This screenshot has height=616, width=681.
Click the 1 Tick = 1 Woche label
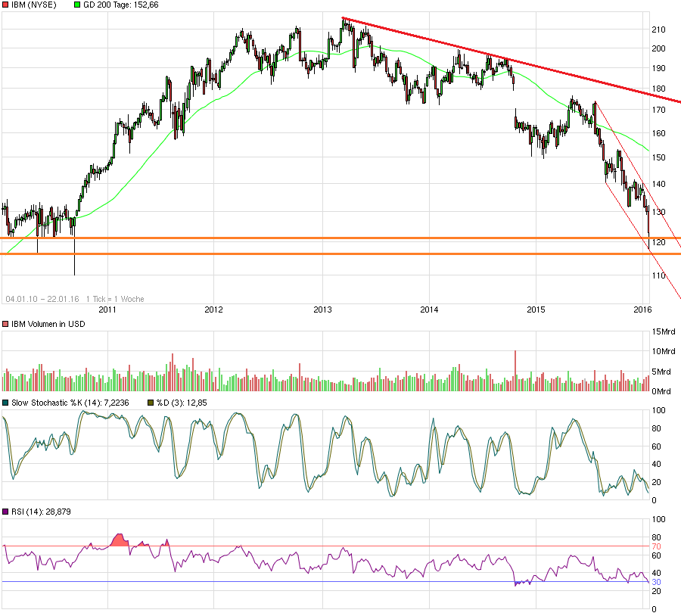(x=115, y=299)
